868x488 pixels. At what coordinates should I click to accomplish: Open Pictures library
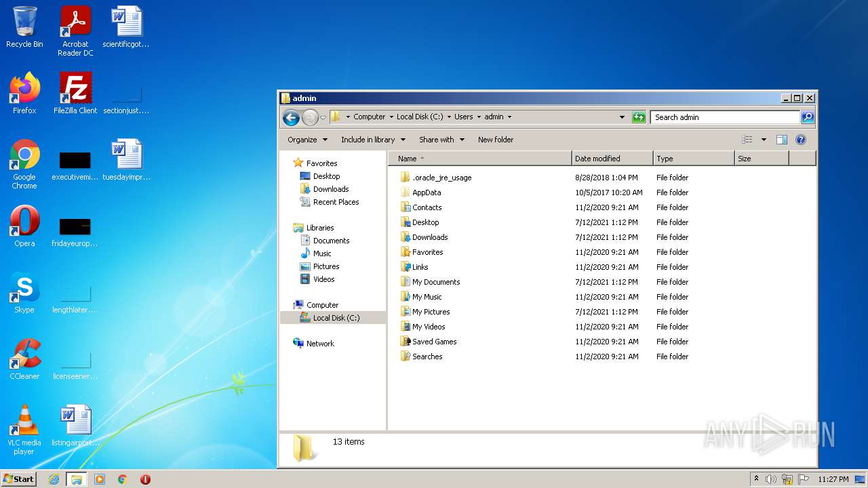tap(319, 266)
